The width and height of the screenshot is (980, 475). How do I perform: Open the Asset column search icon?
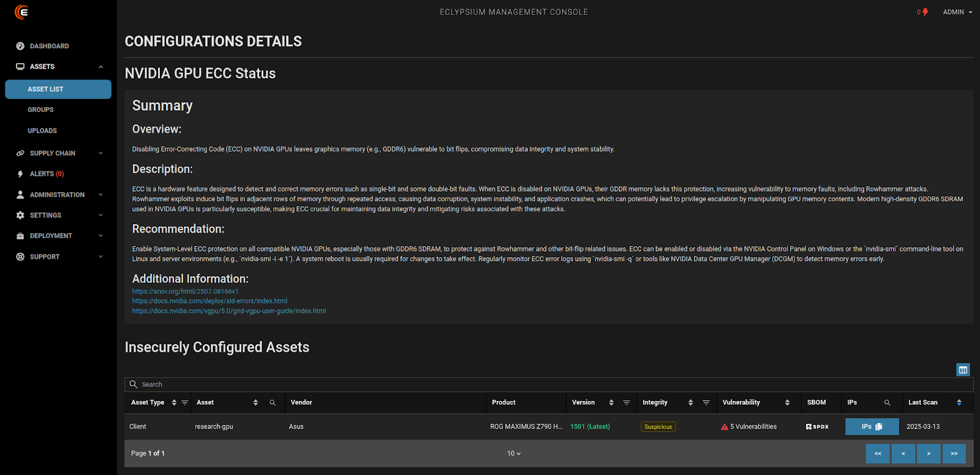click(x=273, y=403)
